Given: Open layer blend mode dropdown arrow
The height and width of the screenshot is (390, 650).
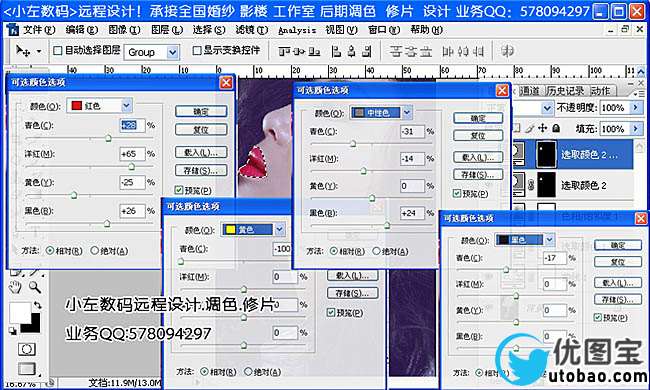Looking at the screenshot, I should (547, 108).
